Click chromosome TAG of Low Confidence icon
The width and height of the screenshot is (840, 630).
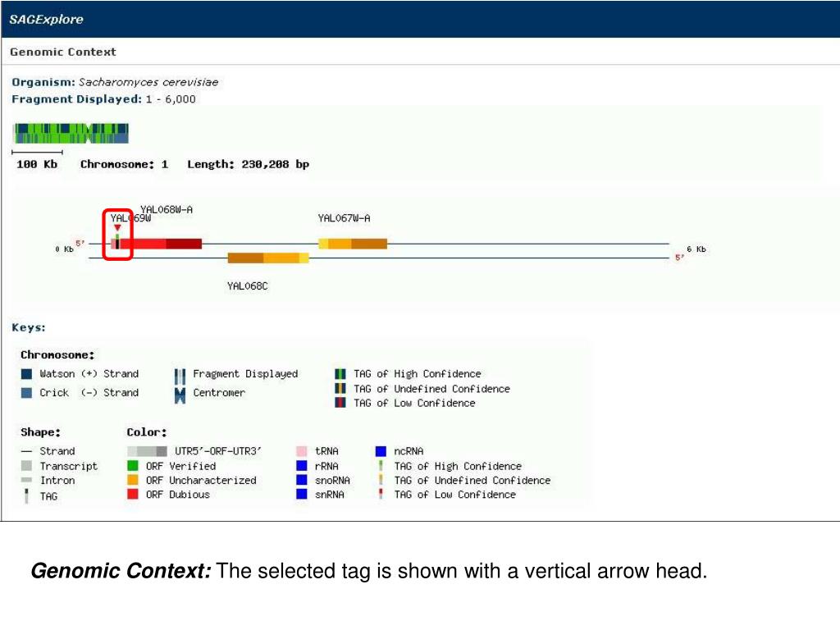pyautogui.click(x=340, y=403)
